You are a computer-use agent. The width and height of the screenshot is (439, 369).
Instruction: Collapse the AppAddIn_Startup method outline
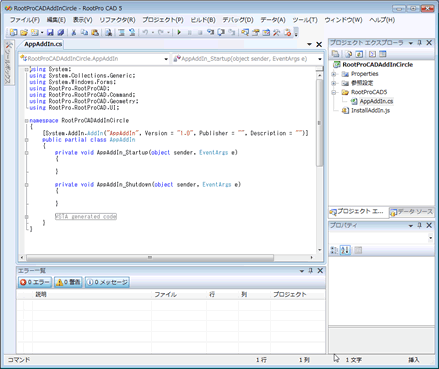coord(27,153)
